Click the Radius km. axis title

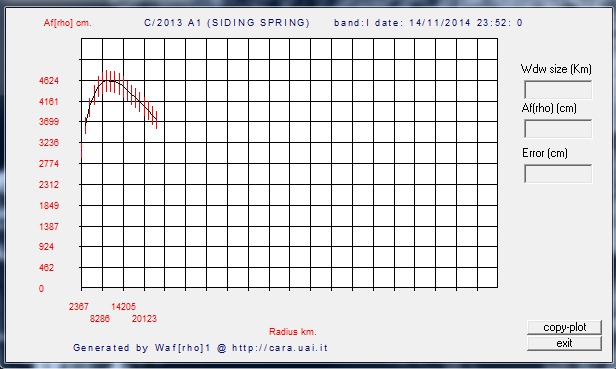tap(293, 332)
